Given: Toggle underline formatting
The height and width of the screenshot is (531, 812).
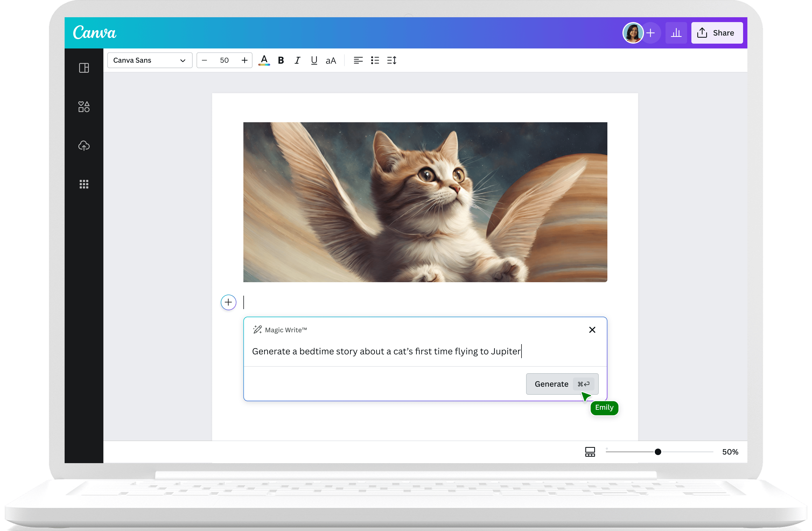Looking at the screenshot, I should [314, 60].
